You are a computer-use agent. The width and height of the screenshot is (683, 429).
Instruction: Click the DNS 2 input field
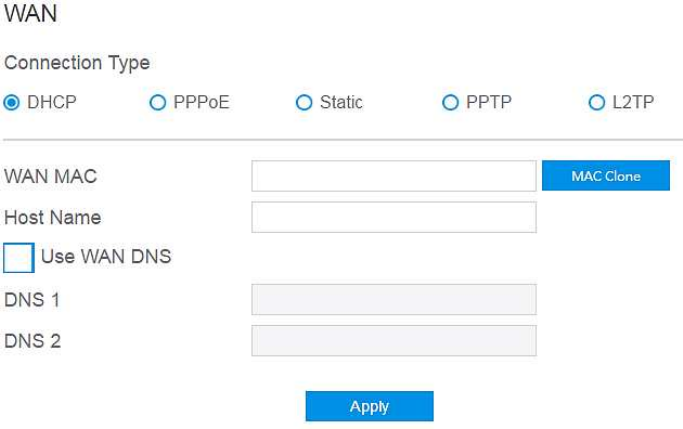coord(394,340)
